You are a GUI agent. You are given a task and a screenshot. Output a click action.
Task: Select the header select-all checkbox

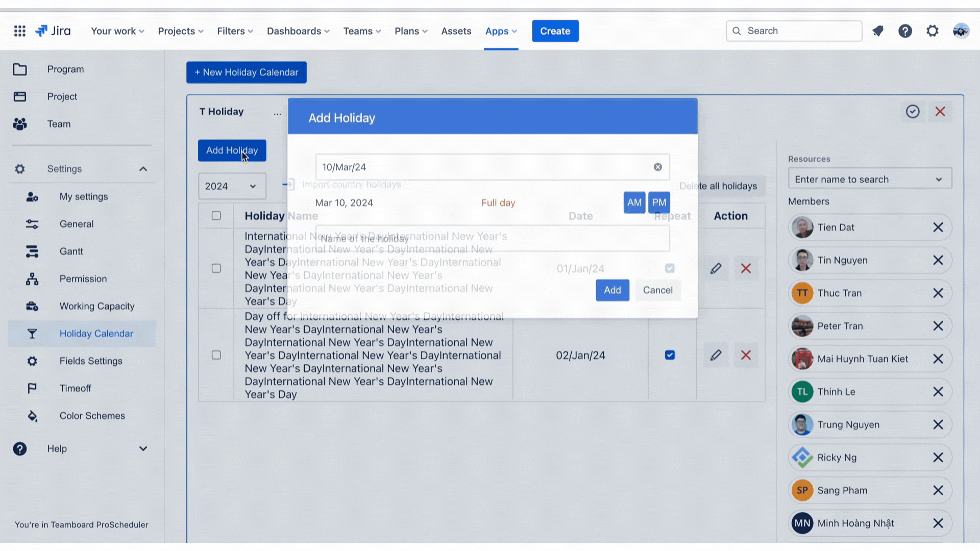pos(216,216)
